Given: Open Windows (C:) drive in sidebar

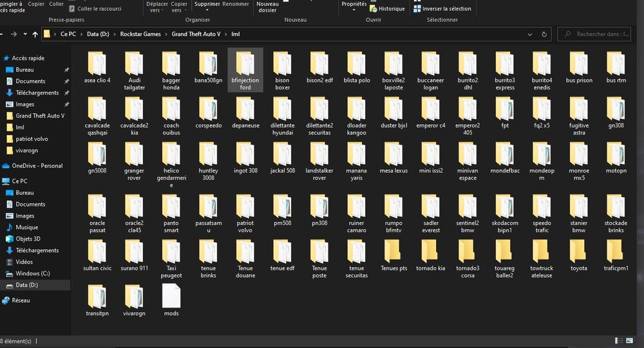Looking at the screenshot, I should point(32,273).
